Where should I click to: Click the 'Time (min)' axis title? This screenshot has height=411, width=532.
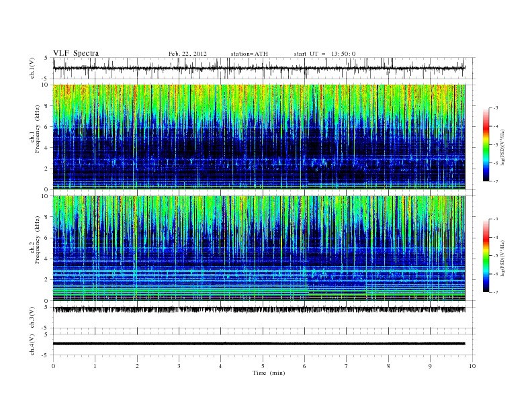tap(269, 373)
